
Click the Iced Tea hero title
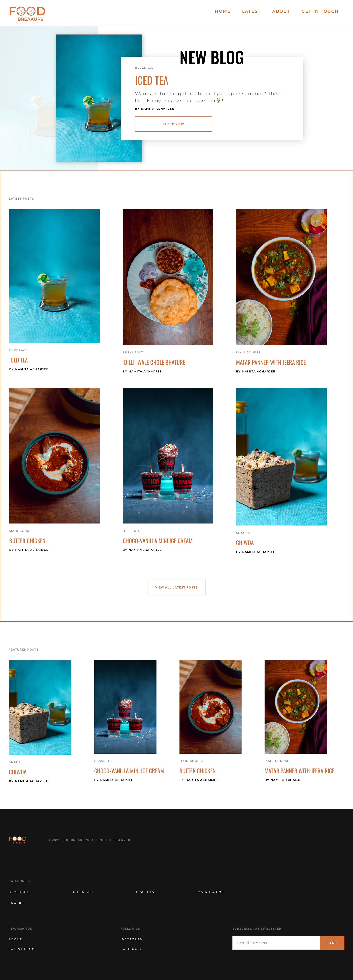[x=151, y=81]
